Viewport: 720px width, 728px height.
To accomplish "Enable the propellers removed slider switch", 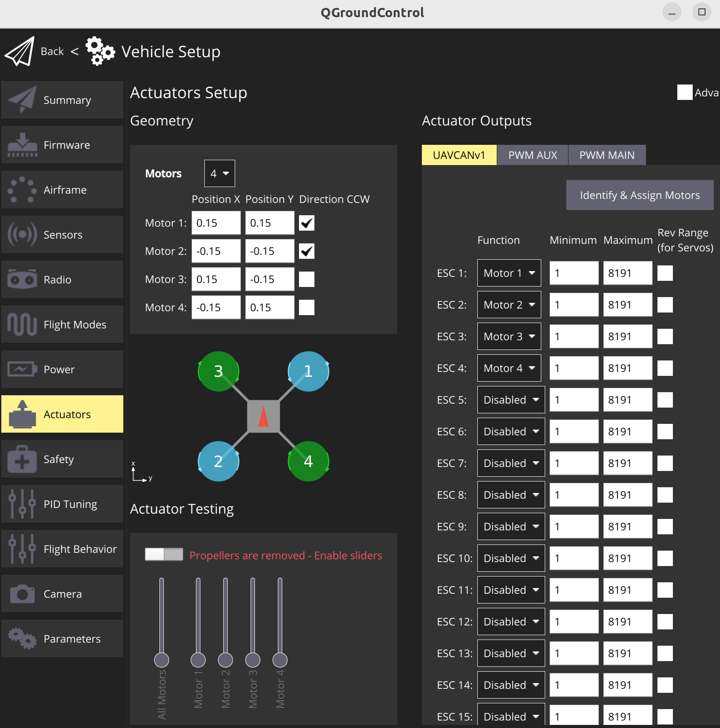I will [x=164, y=555].
